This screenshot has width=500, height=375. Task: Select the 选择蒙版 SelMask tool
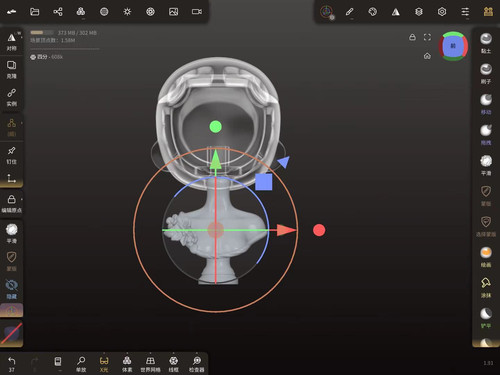(486, 227)
